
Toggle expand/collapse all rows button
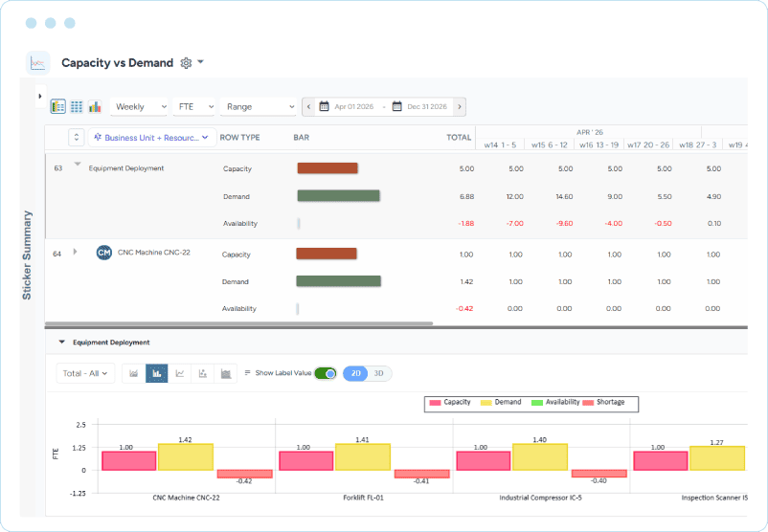click(77, 138)
